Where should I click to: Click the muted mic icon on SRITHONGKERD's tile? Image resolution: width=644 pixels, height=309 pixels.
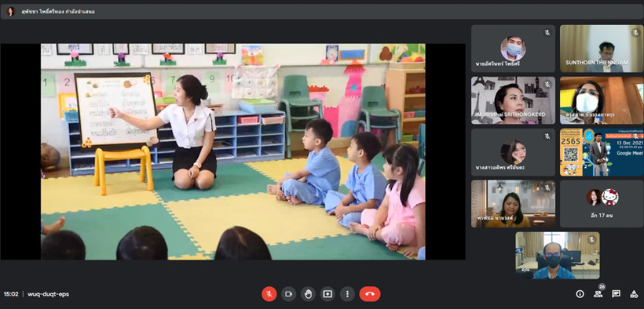(547, 84)
